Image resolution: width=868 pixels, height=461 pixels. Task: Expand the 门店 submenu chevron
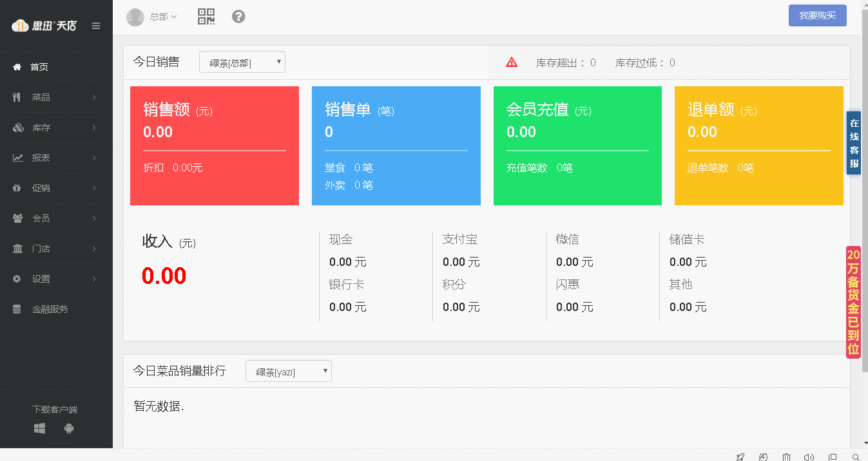(x=94, y=249)
